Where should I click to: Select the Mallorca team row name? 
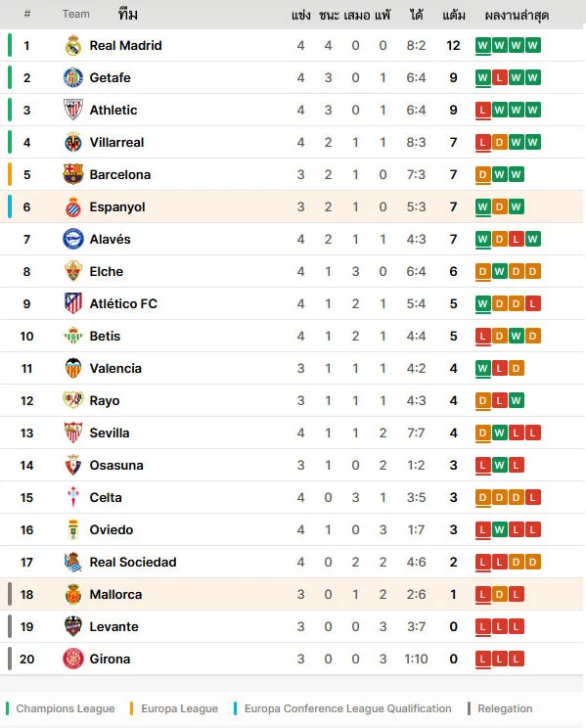(115, 594)
